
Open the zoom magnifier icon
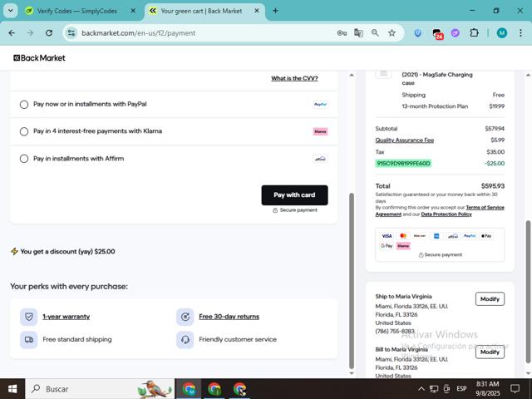(x=375, y=33)
